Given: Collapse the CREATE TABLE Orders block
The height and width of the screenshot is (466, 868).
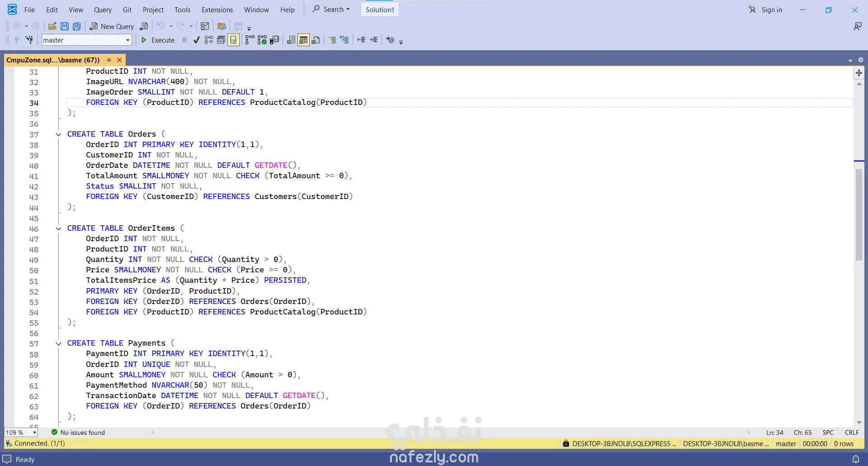Looking at the screenshot, I should pos(58,134).
